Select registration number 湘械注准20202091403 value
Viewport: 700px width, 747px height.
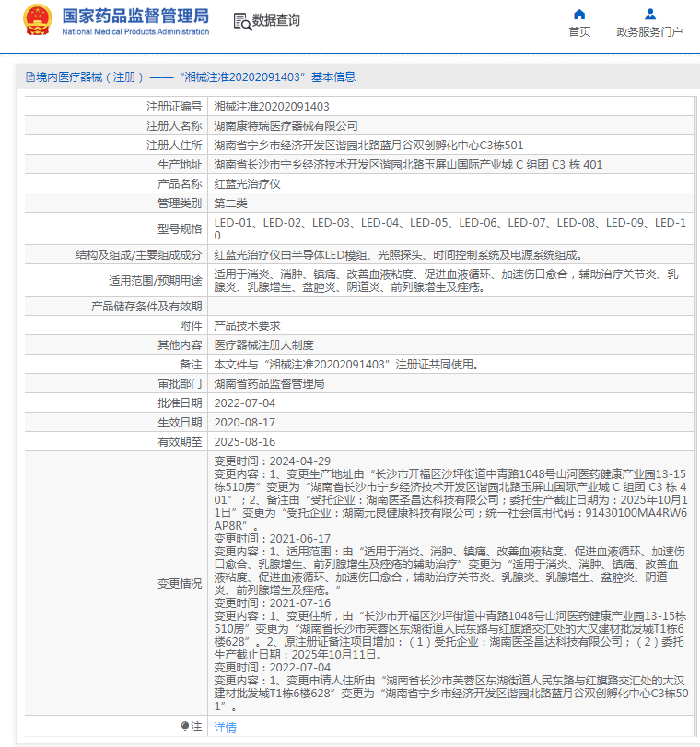(x=272, y=107)
